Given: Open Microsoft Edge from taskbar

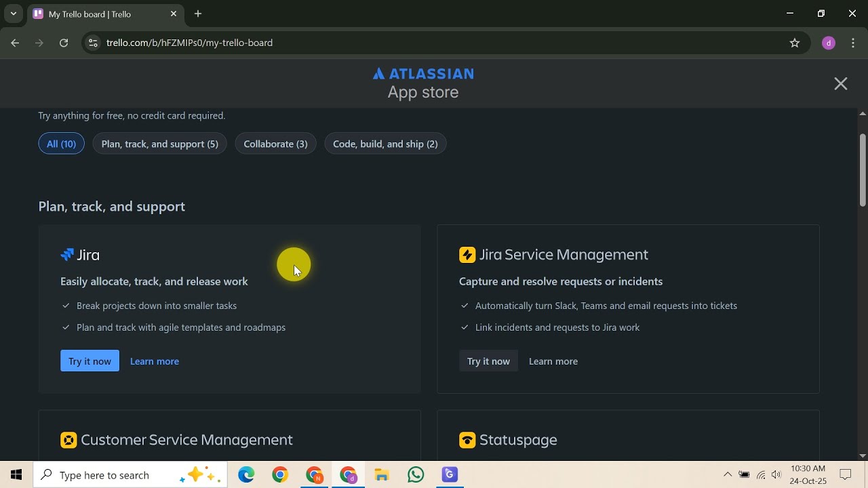Looking at the screenshot, I should click(x=246, y=475).
